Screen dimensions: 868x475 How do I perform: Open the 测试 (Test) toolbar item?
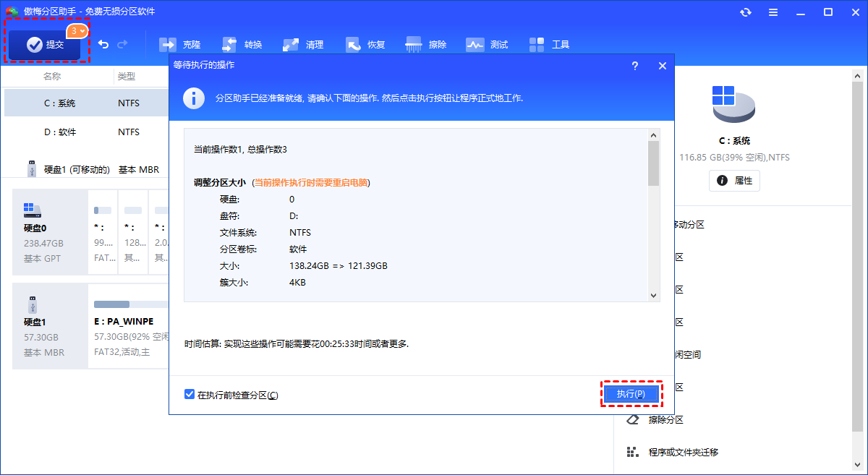pyautogui.click(x=488, y=45)
